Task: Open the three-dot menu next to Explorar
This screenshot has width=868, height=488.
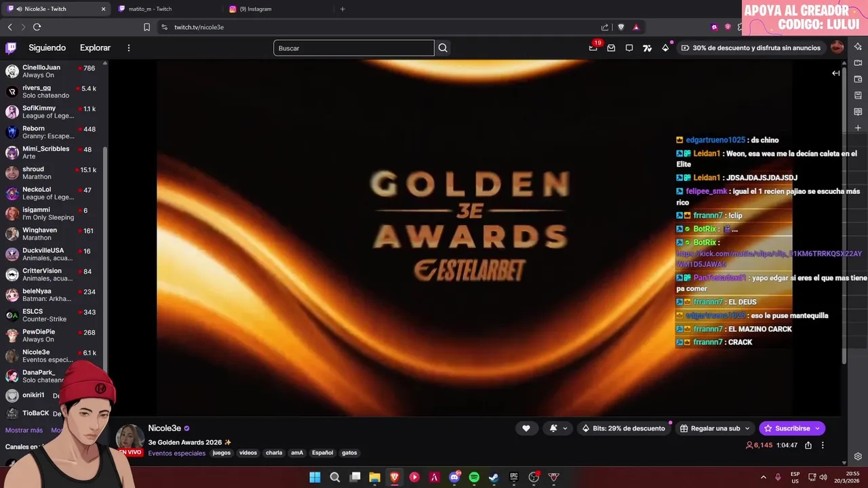Action: click(128, 48)
